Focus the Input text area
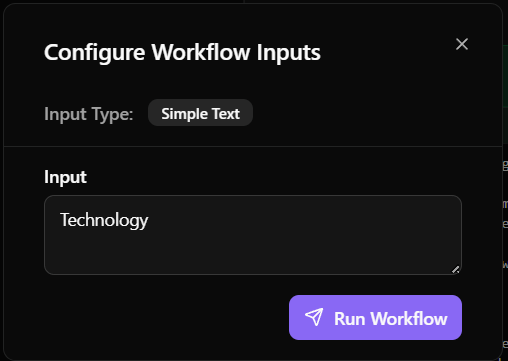508x361 pixels. pos(253,235)
